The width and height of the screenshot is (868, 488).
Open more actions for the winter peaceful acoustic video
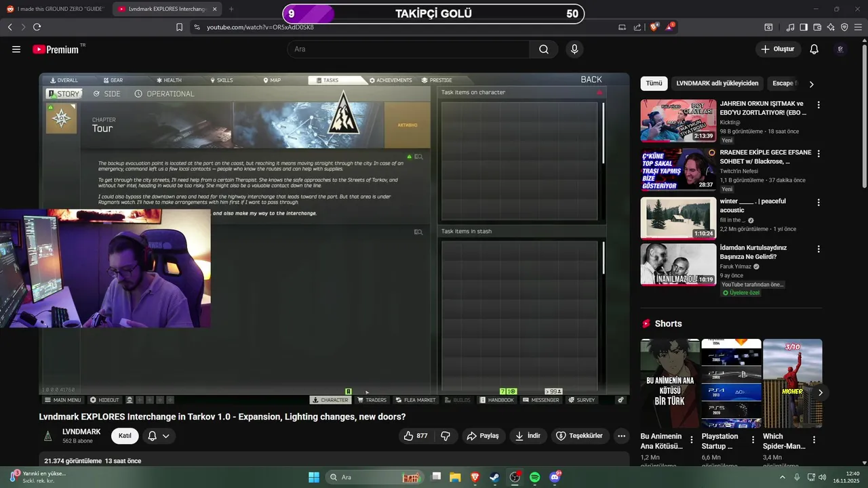(x=818, y=203)
